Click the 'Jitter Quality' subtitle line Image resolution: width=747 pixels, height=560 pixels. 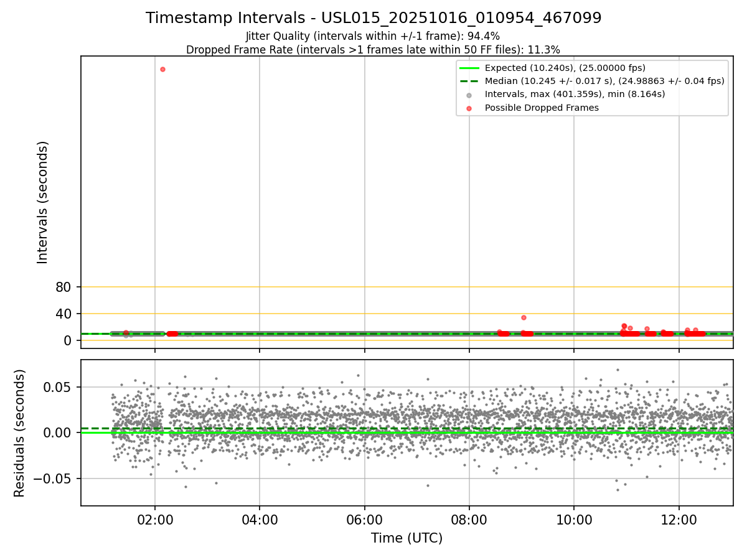point(373,37)
